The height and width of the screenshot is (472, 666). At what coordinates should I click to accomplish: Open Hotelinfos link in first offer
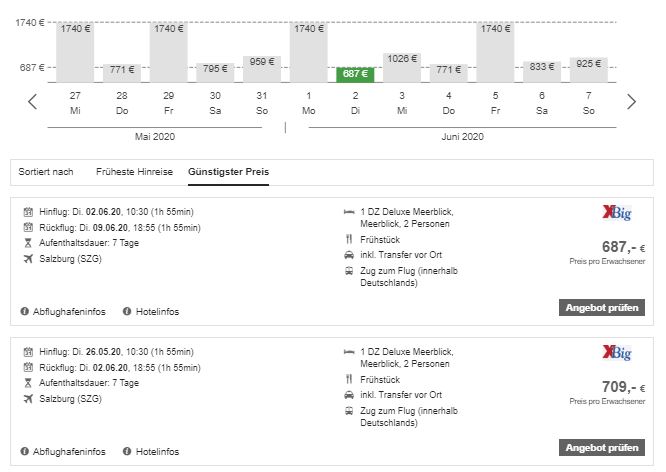[x=157, y=312]
